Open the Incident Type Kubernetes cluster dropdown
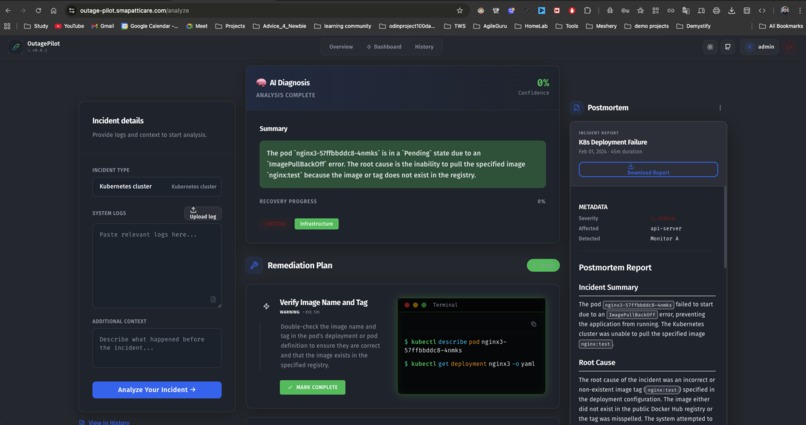This screenshot has width=806, height=425. point(157,187)
